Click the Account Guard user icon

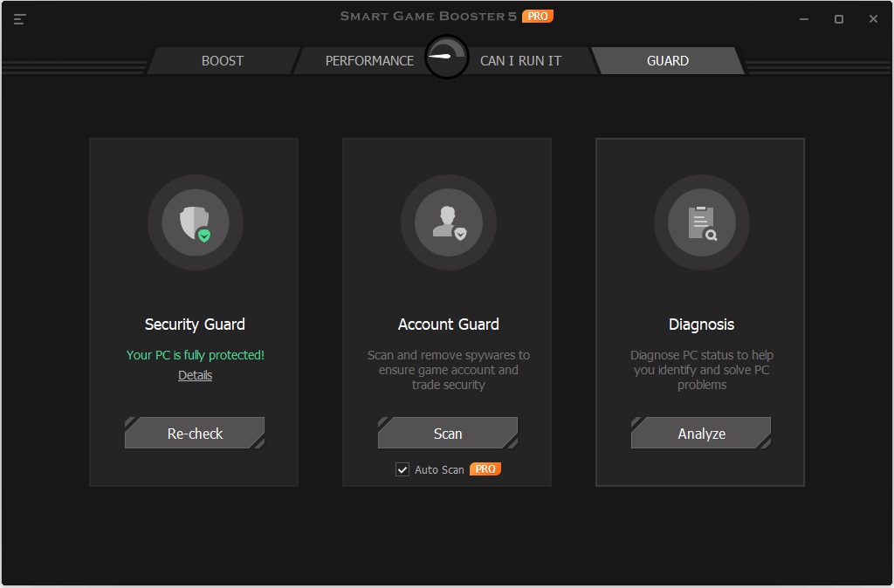tap(449, 222)
